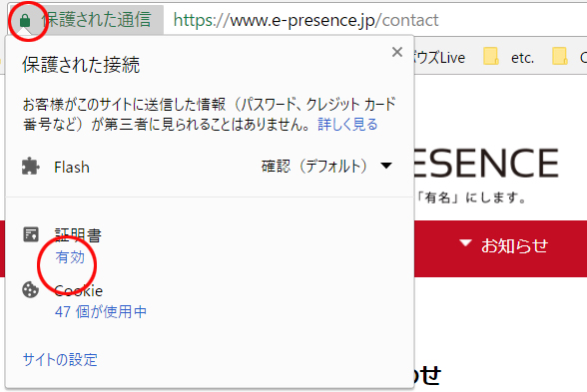Click 有効 to view the certificate

[70, 257]
